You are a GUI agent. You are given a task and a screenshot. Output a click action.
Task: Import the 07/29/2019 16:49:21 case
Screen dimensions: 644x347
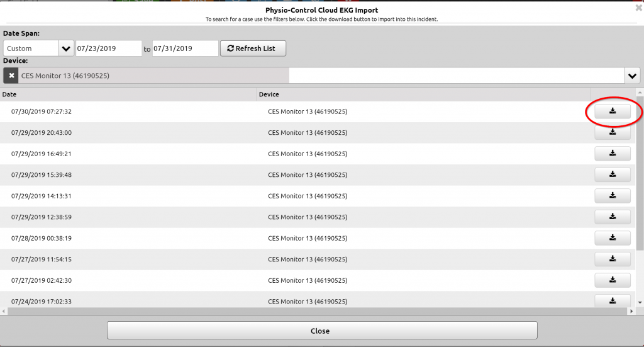613,154
